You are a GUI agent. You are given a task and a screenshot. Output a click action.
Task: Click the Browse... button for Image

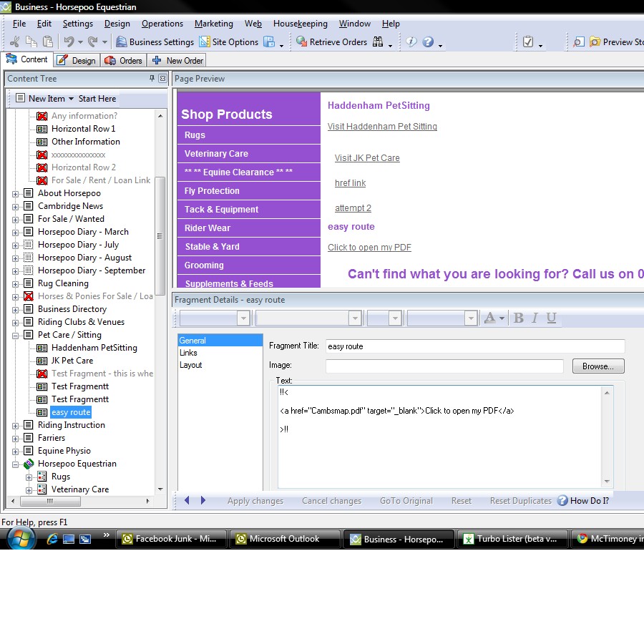click(x=597, y=366)
